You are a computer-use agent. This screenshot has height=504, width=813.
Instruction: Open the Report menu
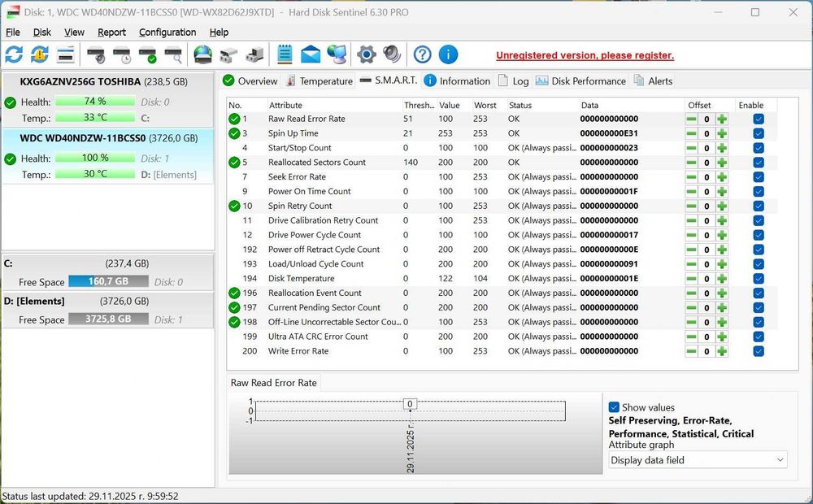(x=111, y=33)
